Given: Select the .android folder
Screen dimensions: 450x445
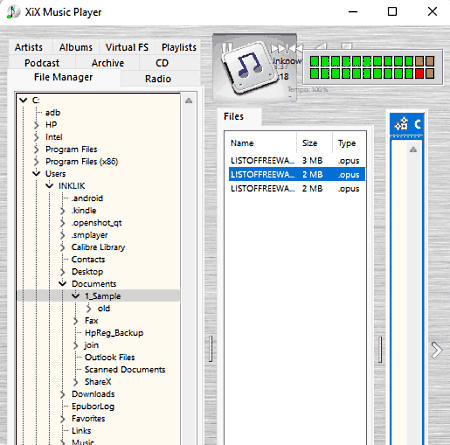Looking at the screenshot, I should [x=87, y=198].
